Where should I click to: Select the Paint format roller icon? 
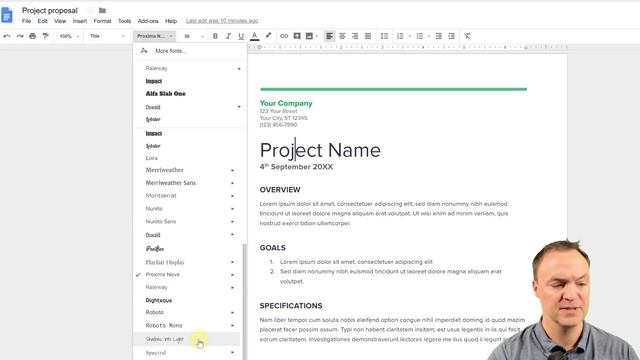click(x=45, y=36)
